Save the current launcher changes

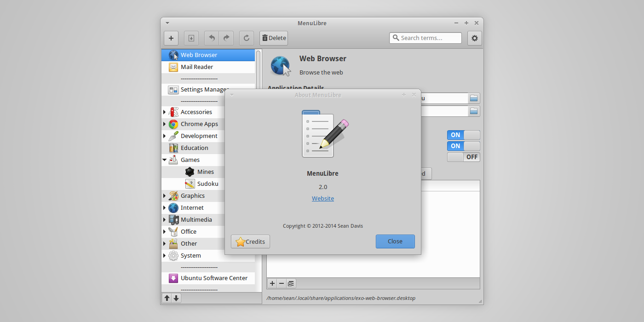(191, 38)
